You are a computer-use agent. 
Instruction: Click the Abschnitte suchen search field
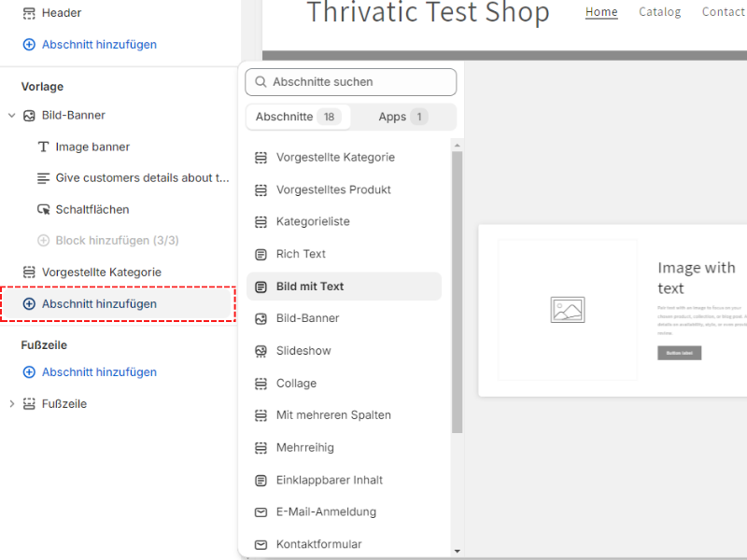click(x=351, y=82)
